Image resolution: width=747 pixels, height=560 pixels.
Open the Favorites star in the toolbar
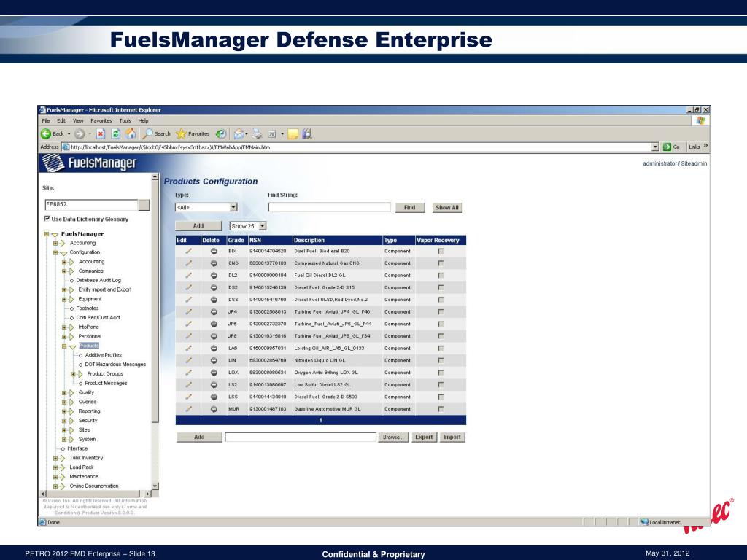181,134
